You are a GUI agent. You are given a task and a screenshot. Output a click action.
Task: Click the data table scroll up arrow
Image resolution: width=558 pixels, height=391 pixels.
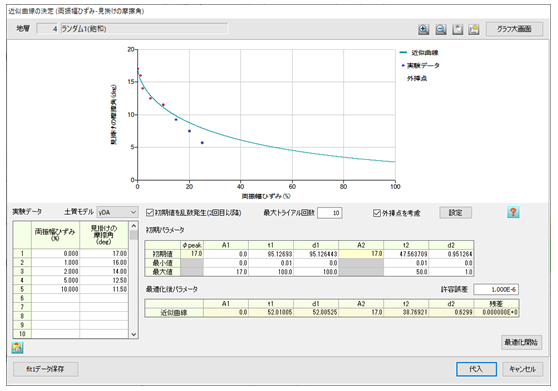(134, 226)
